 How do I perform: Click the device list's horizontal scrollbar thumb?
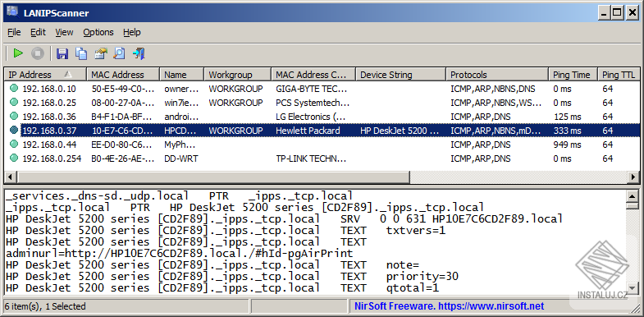click(213, 177)
